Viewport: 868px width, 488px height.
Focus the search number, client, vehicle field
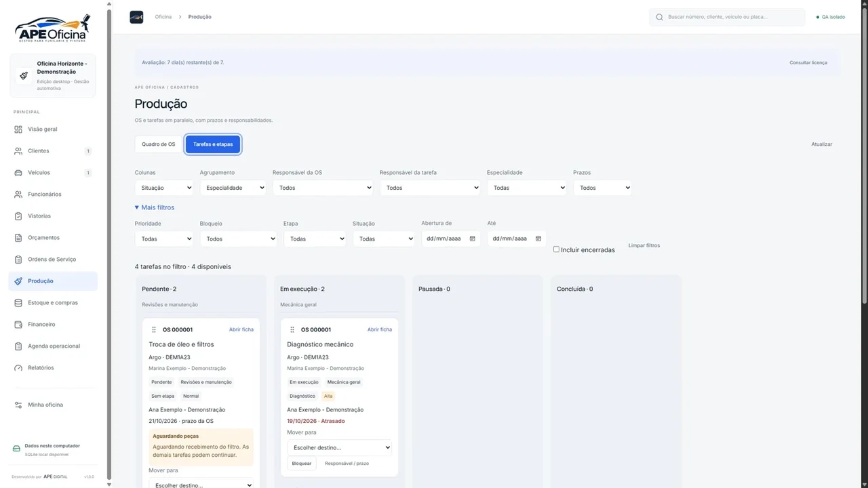pyautogui.click(x=727, y=17)
